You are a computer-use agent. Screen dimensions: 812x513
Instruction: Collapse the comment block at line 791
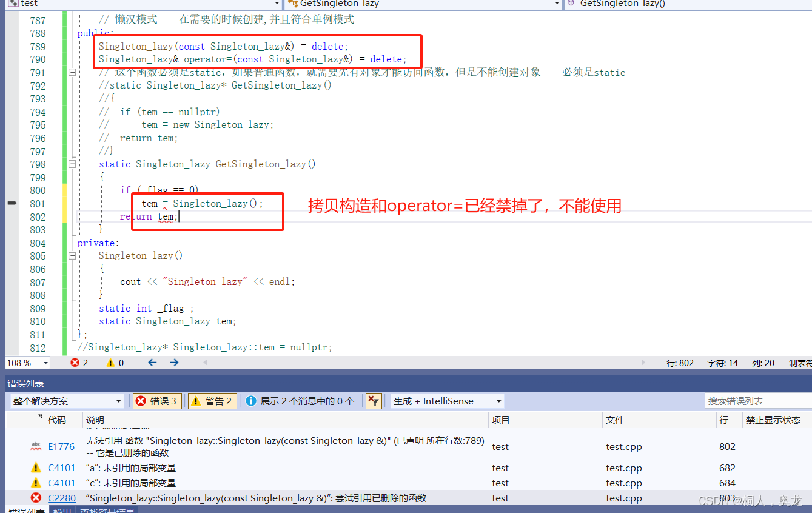click(72, 72)
